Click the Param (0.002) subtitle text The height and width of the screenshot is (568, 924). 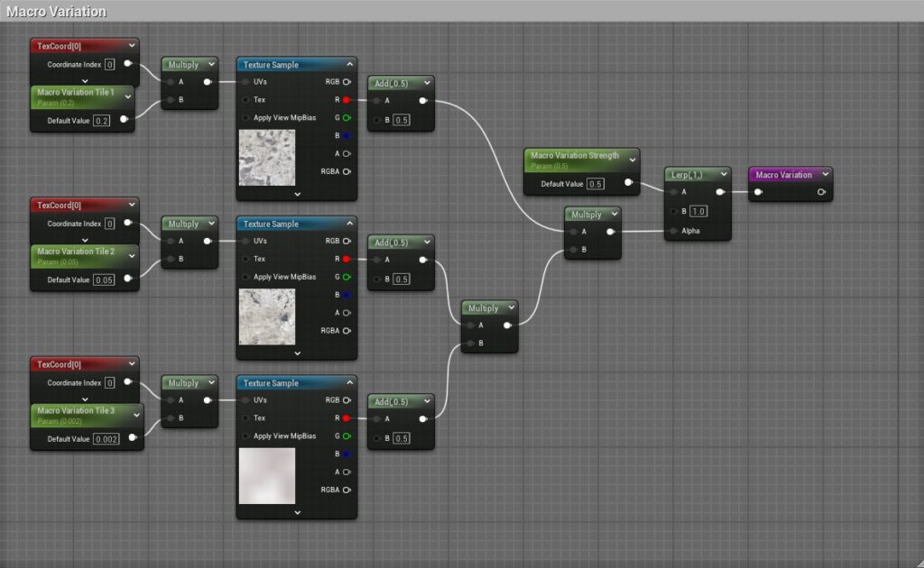[x=59, y=421]
